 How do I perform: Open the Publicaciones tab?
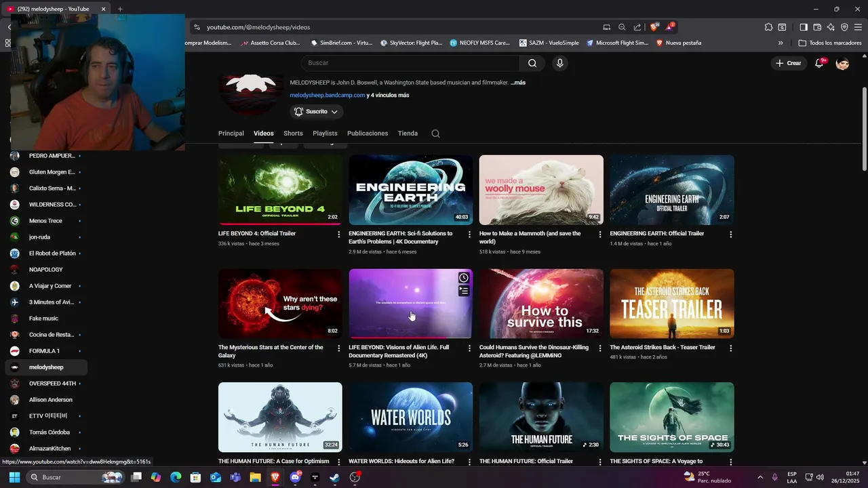click(x=368, y=134)
